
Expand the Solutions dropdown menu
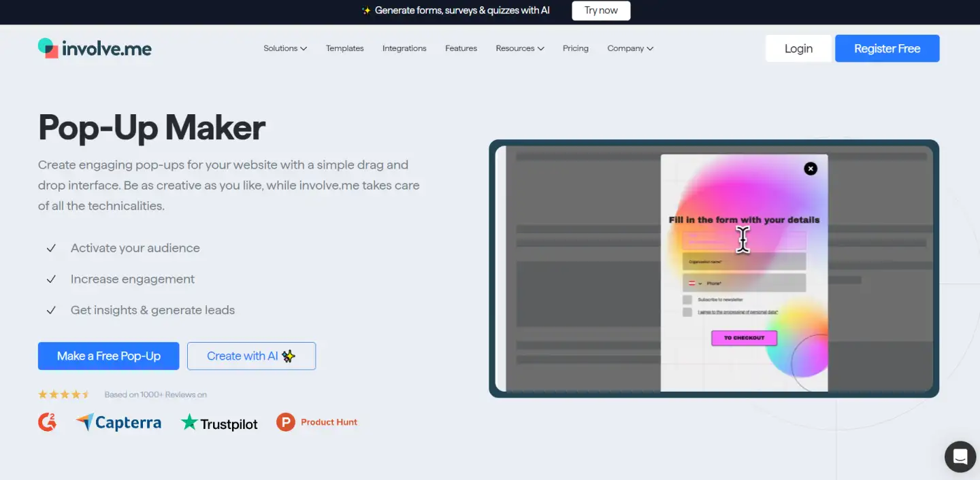coord(285,48)
